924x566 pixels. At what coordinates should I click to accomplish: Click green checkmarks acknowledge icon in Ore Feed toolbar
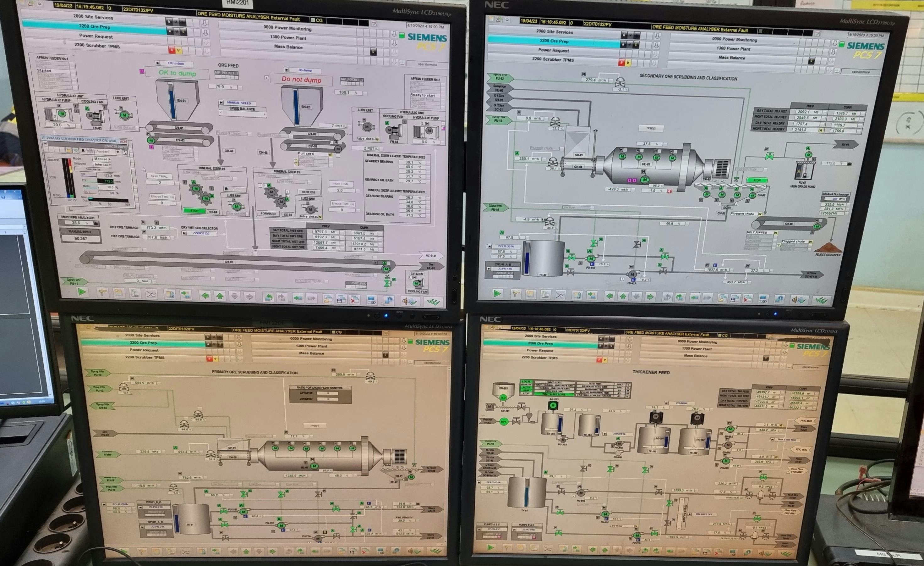(x=434, y=302)
